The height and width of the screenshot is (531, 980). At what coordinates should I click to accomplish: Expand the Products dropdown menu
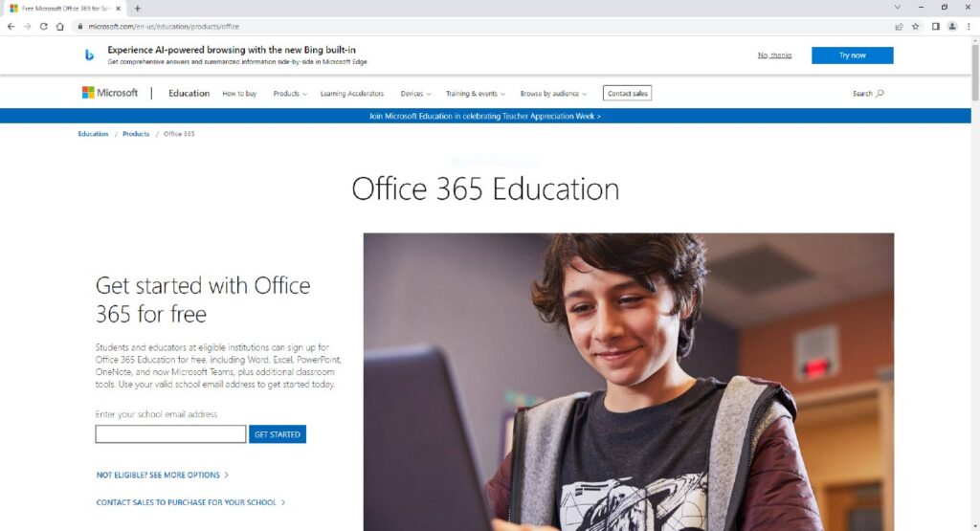290,94
